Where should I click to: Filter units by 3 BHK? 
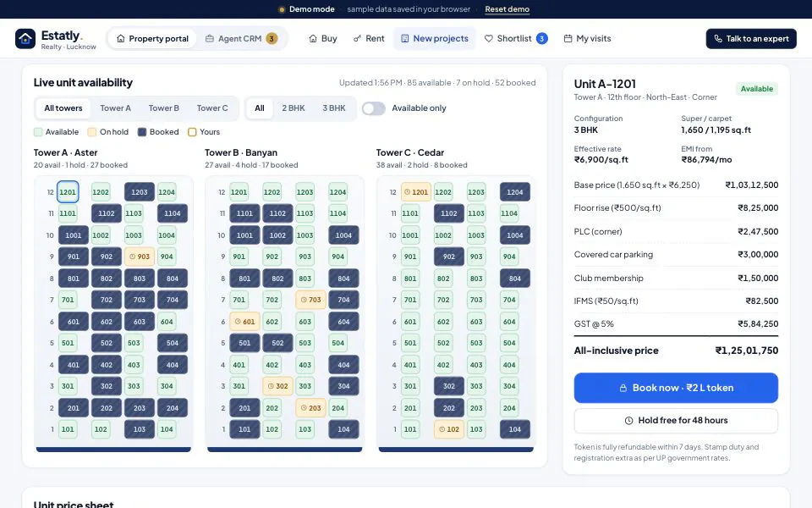pyautogui.click(x=334, y=108)
